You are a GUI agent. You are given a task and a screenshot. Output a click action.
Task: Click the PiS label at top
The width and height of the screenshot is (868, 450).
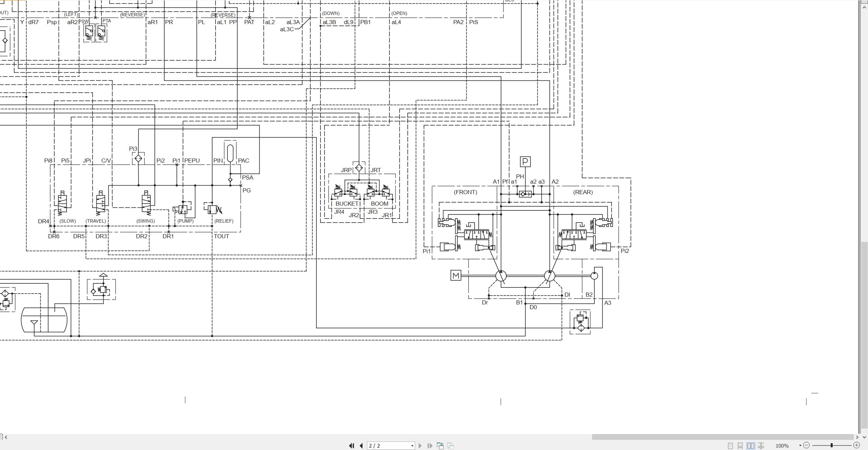(x=474, y=22)
